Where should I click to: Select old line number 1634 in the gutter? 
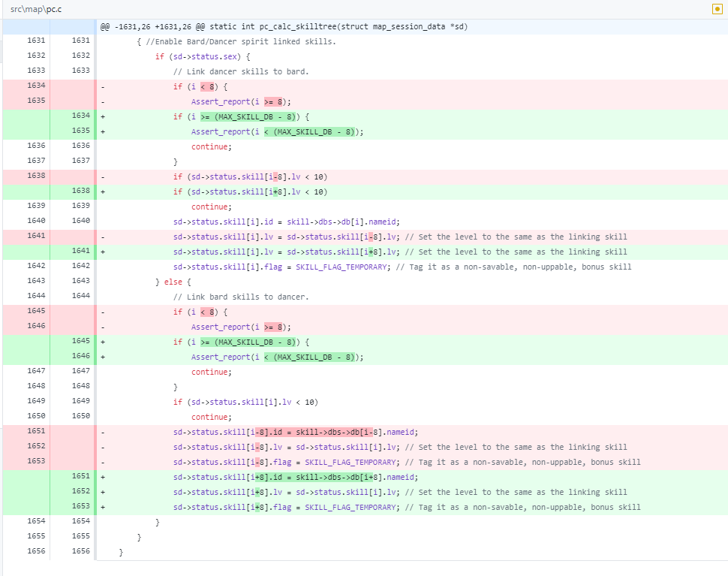coord(35,86)
